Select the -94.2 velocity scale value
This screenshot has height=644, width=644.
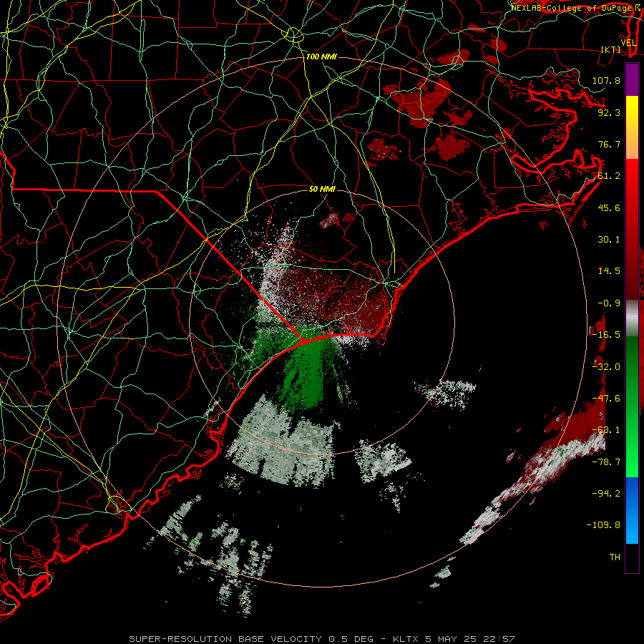(x=606, y=494)
